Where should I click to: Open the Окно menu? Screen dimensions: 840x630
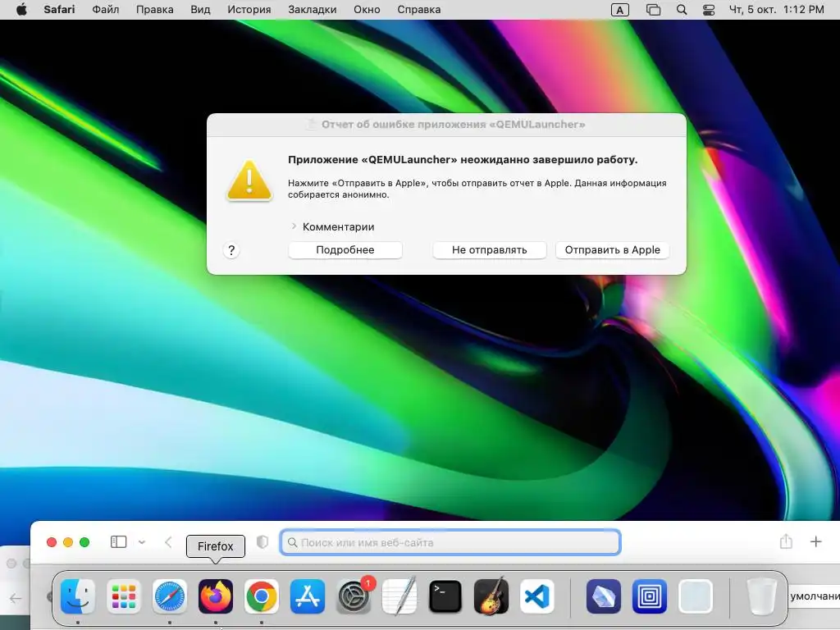click(x=367, y=10)
